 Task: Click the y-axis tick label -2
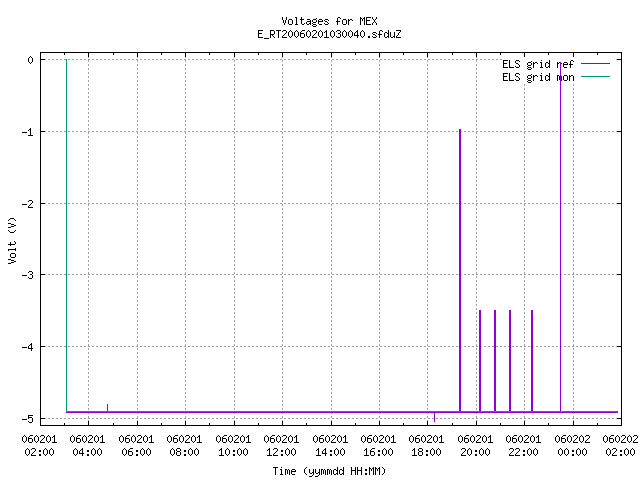[x=28, y=204]
